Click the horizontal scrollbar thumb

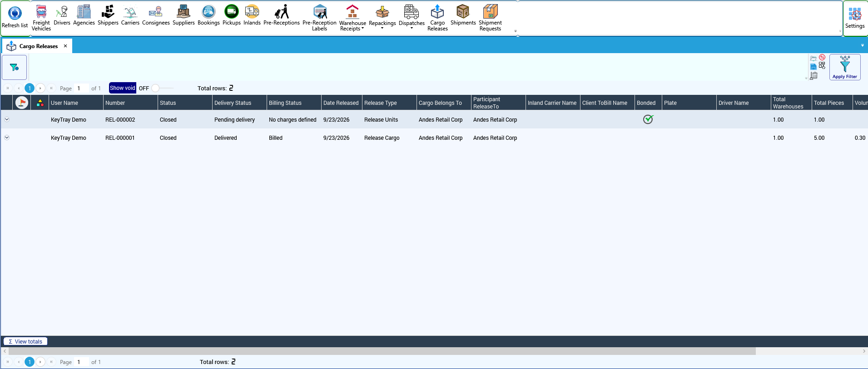point(382,351)
